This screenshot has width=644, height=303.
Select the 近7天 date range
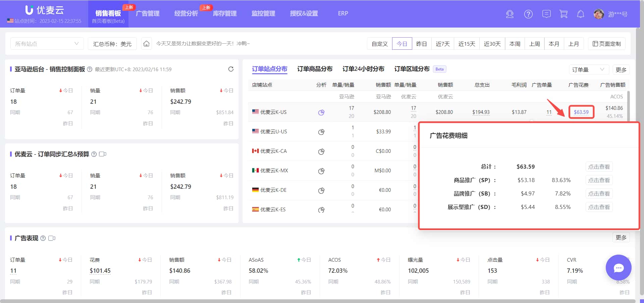[x=443, y=44]
